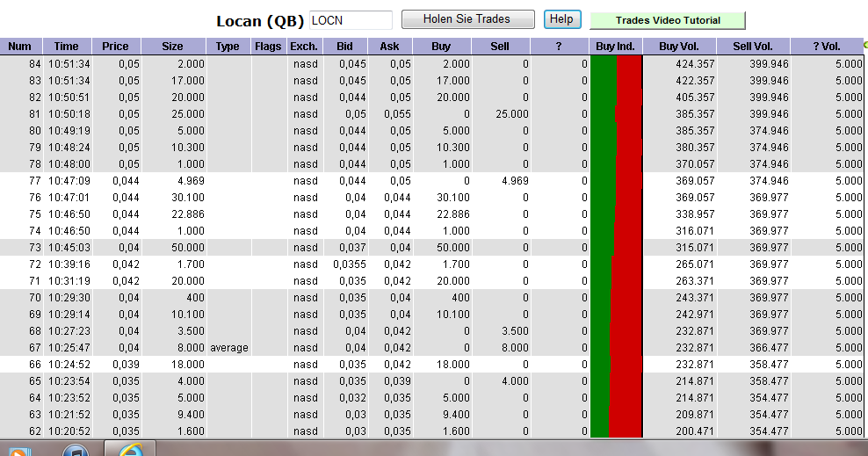Click the Exch. column header

(304, 46)
